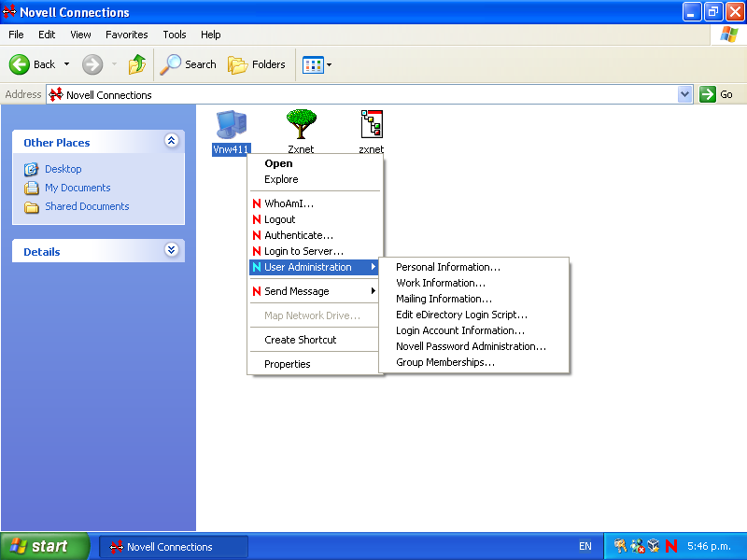Select WhoAmI... in the context menu
The image size is (747, 560).
[314, 203]
